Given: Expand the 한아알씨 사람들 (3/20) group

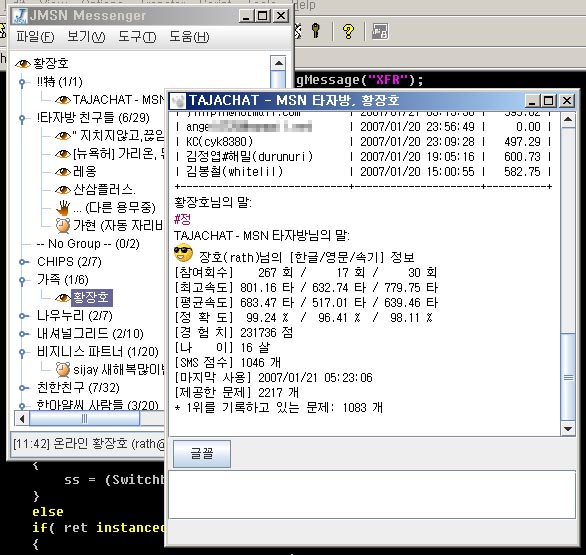Looking at the screenshot, I should pyautogui.click(x=23, y=406).
